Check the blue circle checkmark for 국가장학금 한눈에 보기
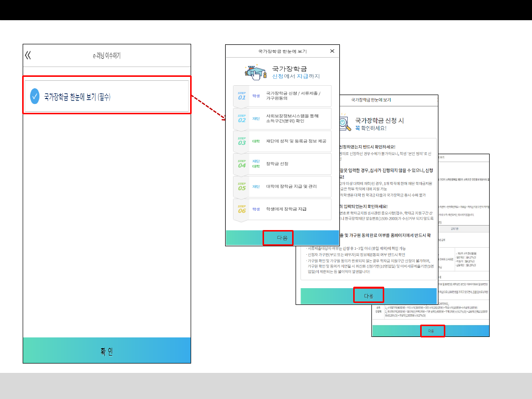 pyautogui.click(x=35, y=97)
